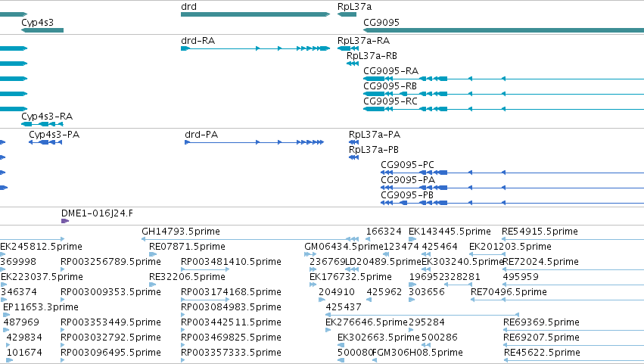This screenshot has height=364, width=644.
Task: Select the drd gene bar
Action: [255, 14]
